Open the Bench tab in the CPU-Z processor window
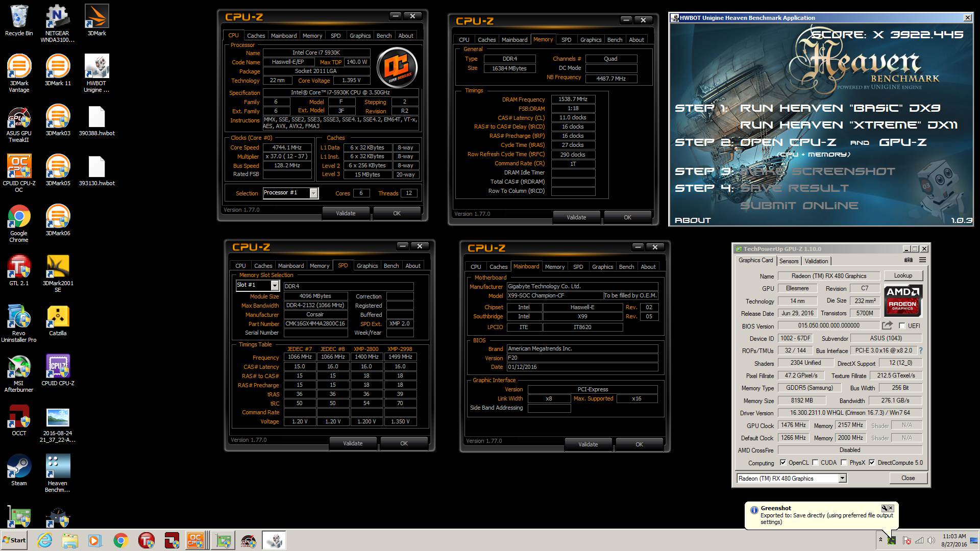Viewport: 980px width, 551px height. tap(384, 36)
